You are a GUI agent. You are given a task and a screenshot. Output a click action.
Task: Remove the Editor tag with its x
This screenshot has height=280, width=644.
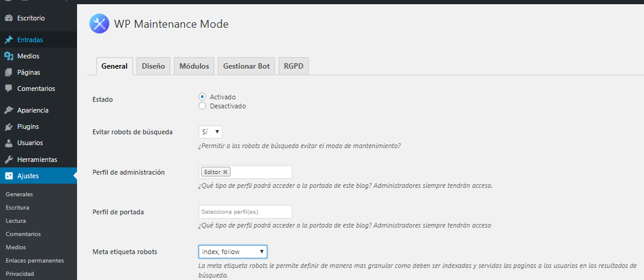(225, 172)
